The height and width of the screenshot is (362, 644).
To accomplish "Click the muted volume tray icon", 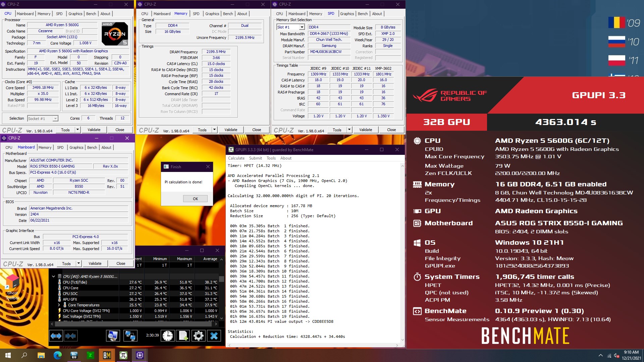I will 616,356.
